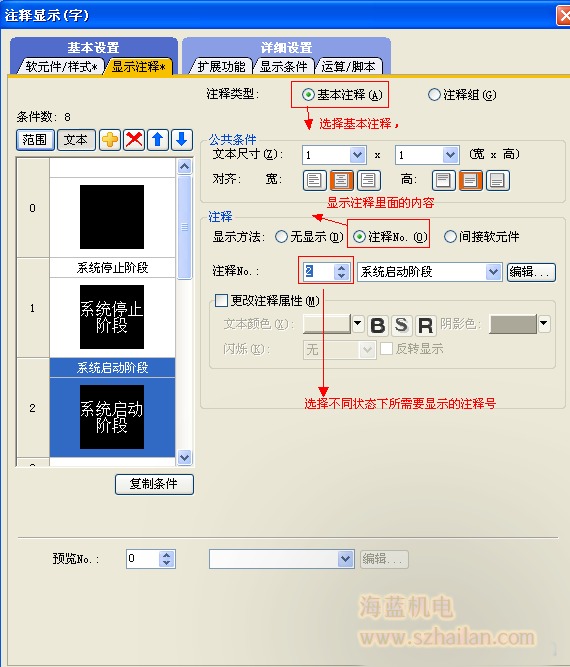This screenshot has width=570, height=667.
Task: Decrease 注释No. value with spinner down
Action: [341, 276]
